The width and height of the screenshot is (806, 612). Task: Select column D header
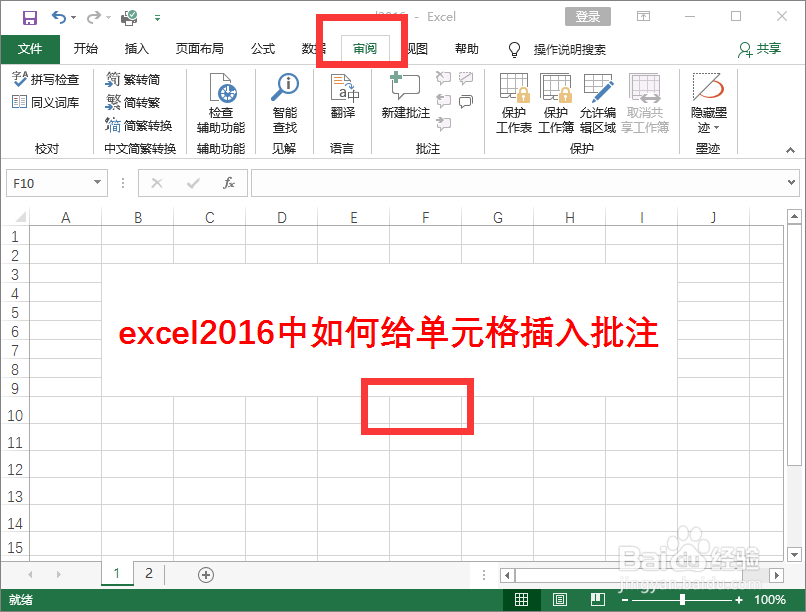pyautogui.click(x=282, y=217)
